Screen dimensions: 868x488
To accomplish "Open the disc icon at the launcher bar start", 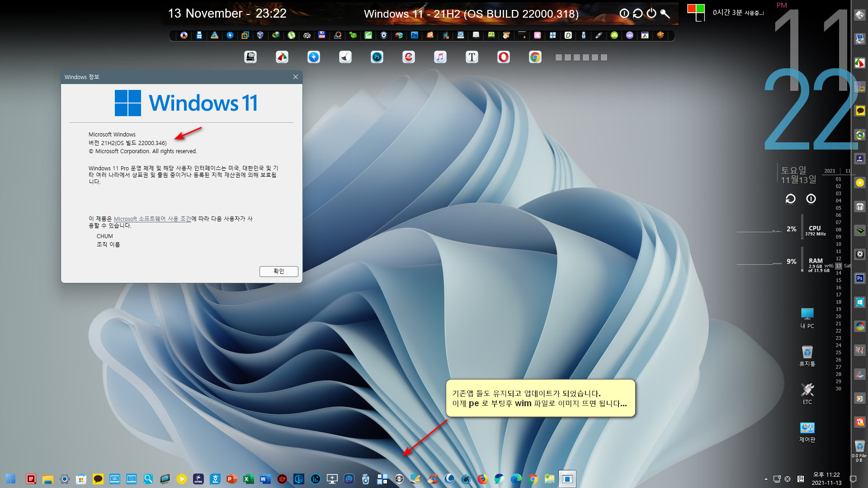I will [x=184, y=35].
